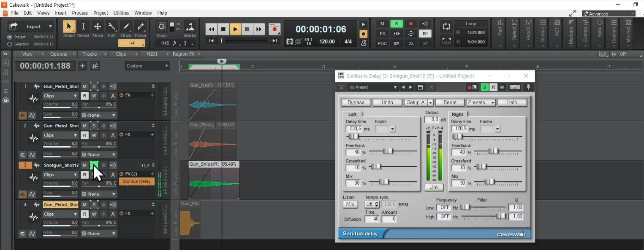Screen dimensions: 644x250
Task: Open virtual keyboard icon in plugin header
Action: point(514,87)
